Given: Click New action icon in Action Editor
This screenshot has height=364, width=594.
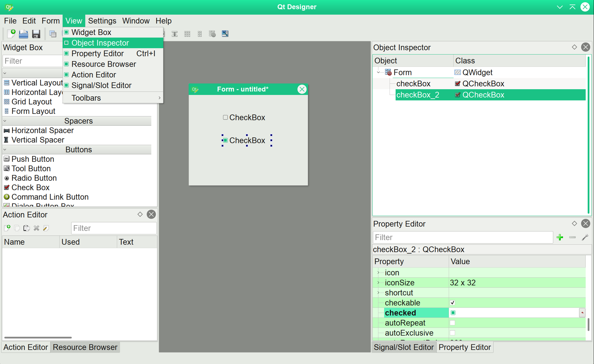Looking at the screenshot, I should tap(7, 228).
